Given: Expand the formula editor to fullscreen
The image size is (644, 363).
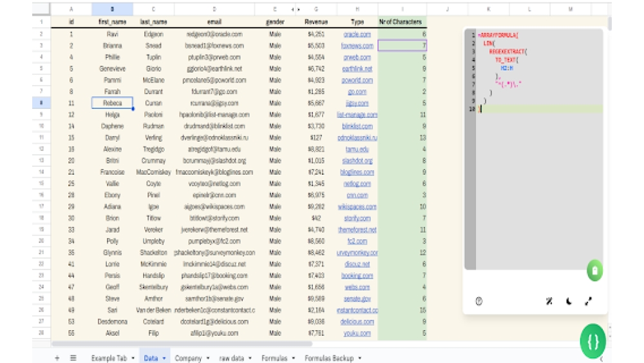Looking at the screenshot, I should (x=588, y=301).
